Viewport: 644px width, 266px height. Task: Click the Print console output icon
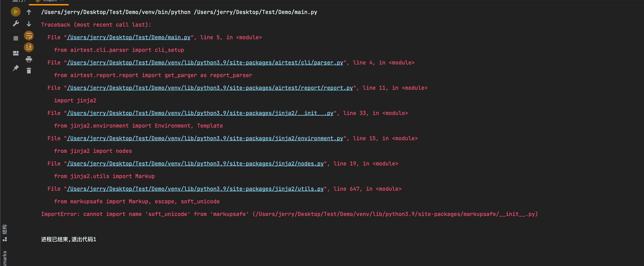pyautogui.click(x=29, y=59)
